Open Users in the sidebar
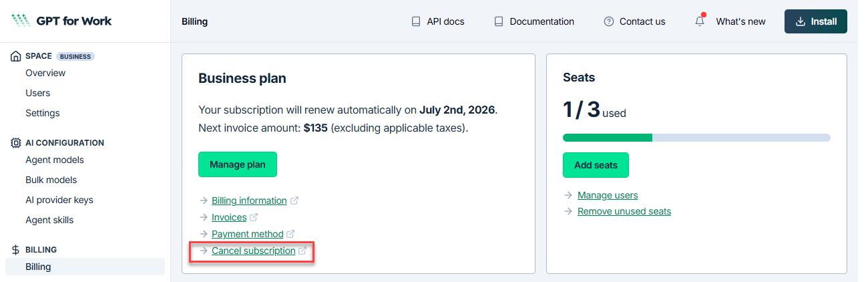The width and height of the screenshot is (868, 282). click(38, 93)
